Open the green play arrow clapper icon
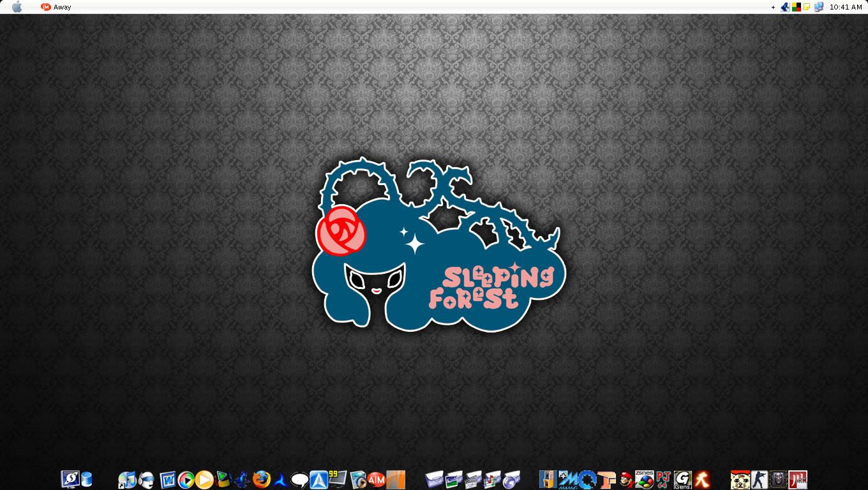 coord(223,479)
